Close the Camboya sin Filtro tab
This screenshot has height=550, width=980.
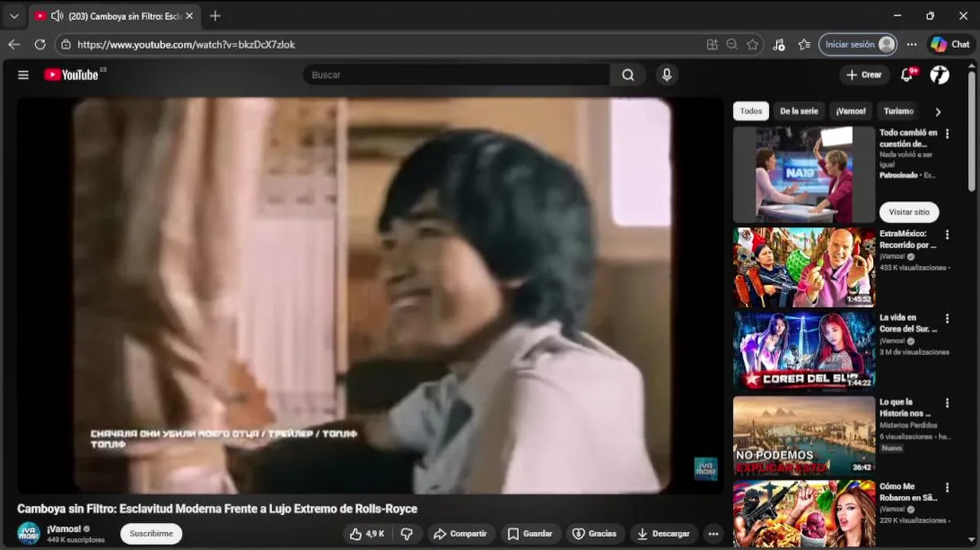coord(189,16)
